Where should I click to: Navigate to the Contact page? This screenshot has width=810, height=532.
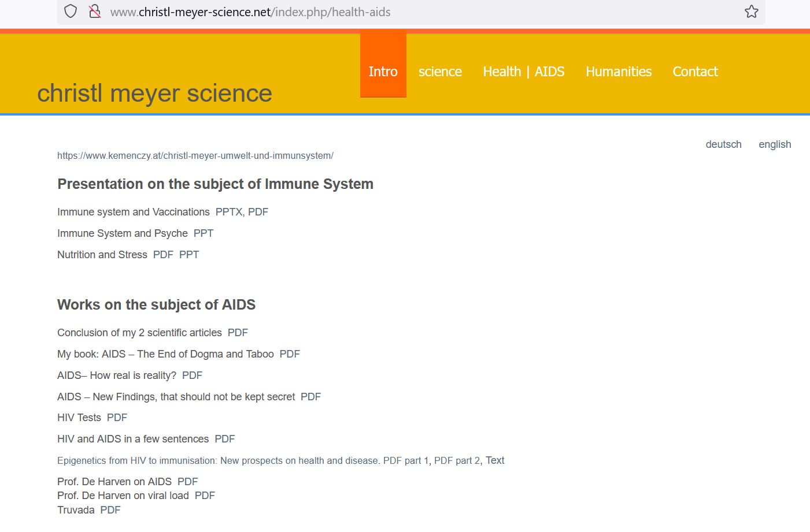click(695, 72)
